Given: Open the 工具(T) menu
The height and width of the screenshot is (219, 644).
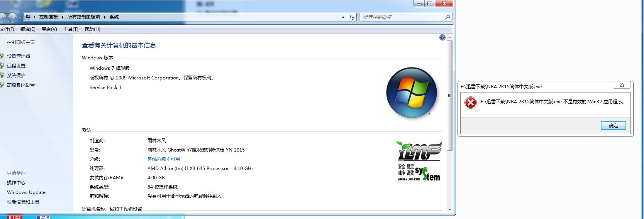Looking at the screenshot, I should [x=71, y=29].
